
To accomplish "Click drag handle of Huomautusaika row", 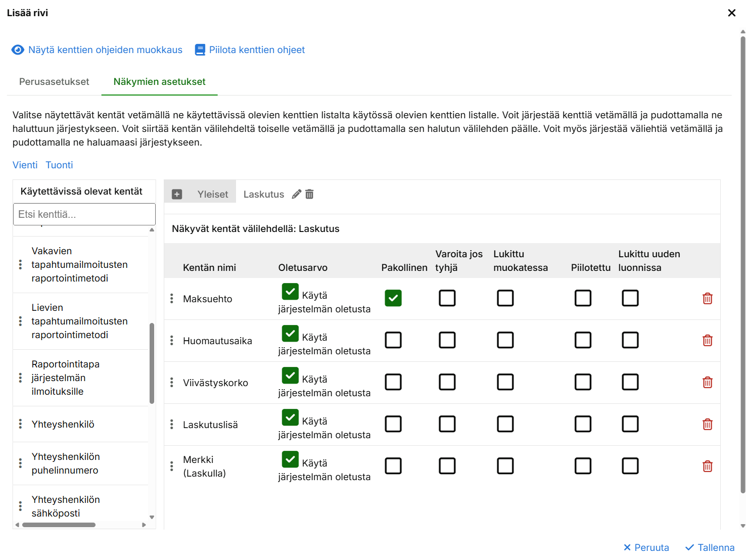I will pyautogui.click(x=172, y=341).
